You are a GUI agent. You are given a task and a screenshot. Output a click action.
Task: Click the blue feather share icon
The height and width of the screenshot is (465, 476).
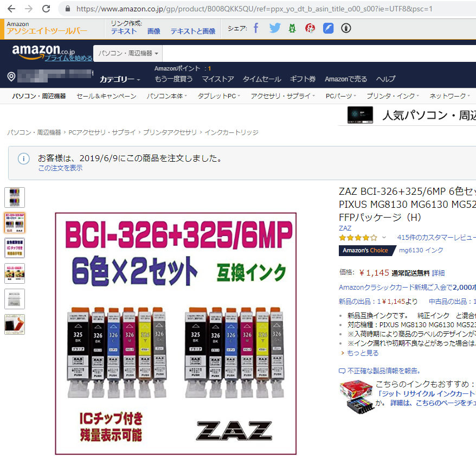328,28
